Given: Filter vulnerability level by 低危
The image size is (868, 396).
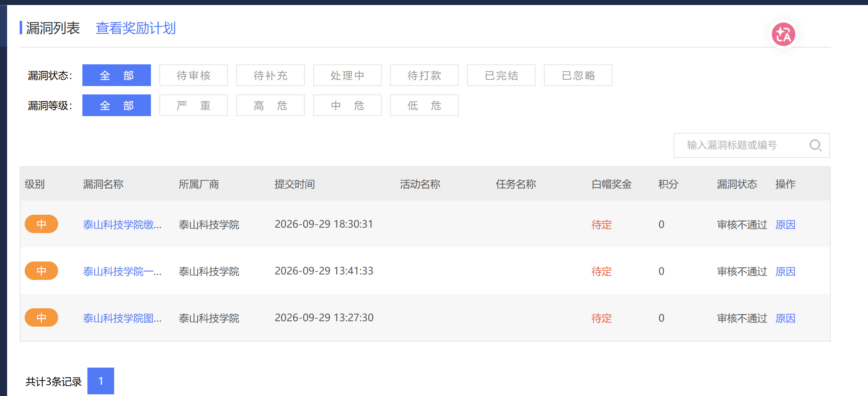Looking at the screenshot, I should (x=424, y=105).
